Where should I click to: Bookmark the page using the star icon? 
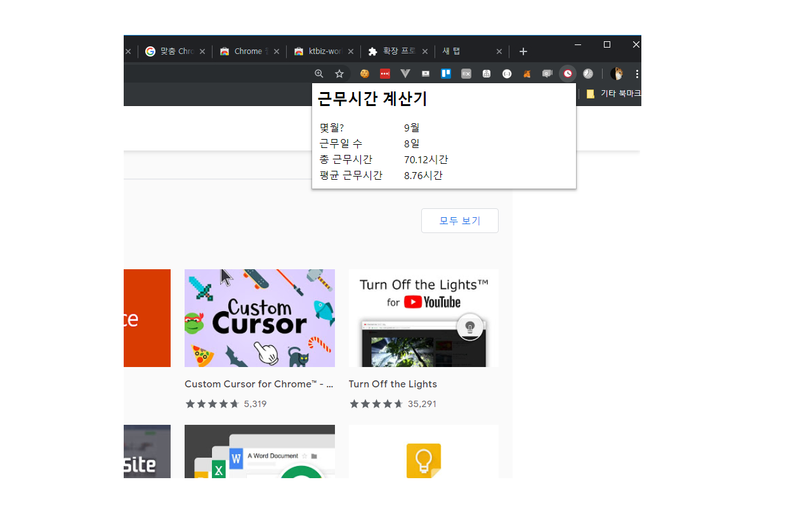coord(339,73)
